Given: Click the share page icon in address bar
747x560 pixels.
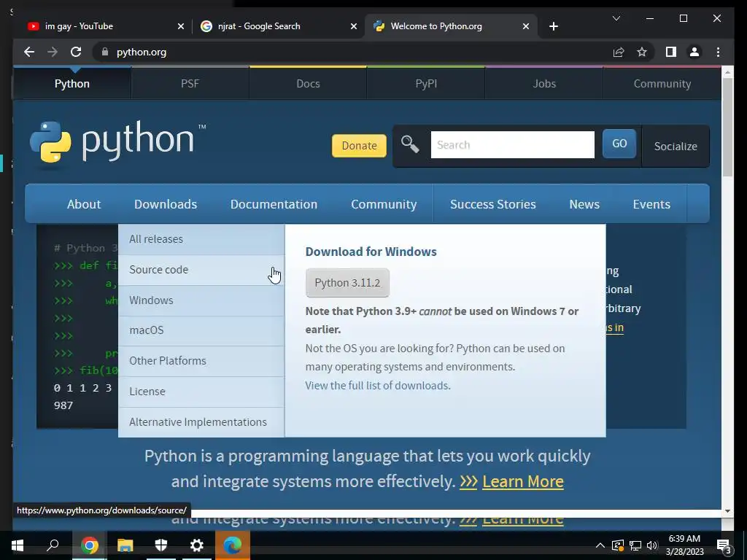Looking at the screenshot, I should coord(619,52).
